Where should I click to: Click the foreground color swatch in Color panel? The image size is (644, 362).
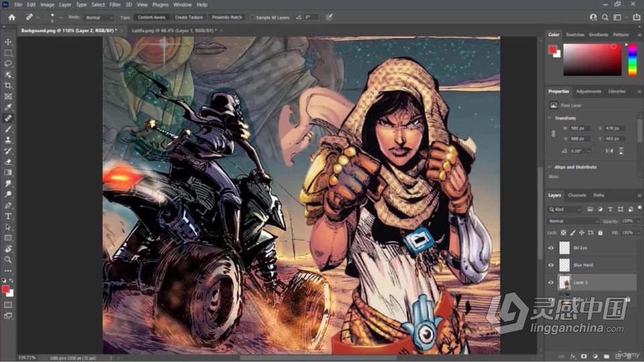[x=552, y=50]
